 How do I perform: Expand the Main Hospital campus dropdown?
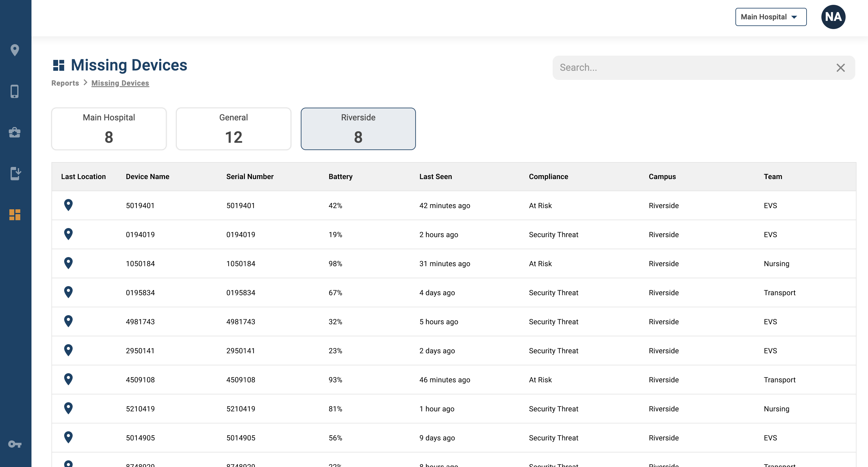771,17
